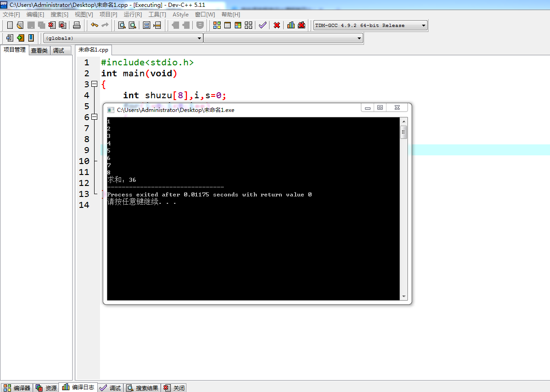
Task: Stop execution with the red X icon
Action: pyautogui.click(x=277, y=25)
